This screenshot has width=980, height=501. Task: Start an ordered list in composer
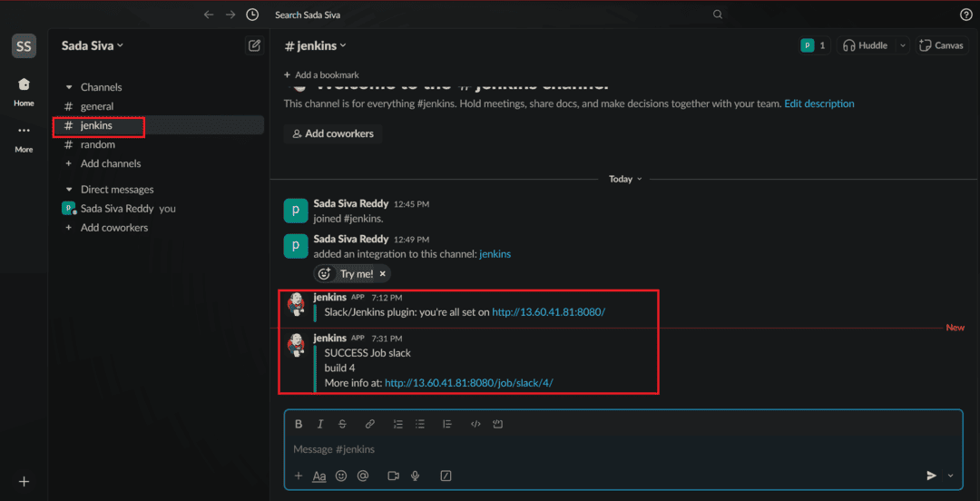click(x=398, y=424)
